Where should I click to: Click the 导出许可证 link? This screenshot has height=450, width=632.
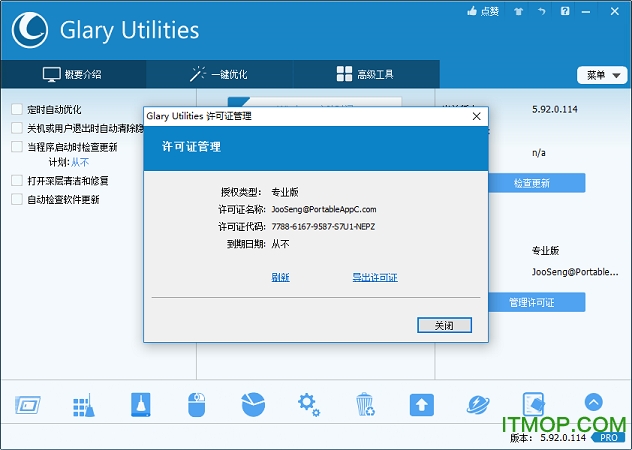375,277
